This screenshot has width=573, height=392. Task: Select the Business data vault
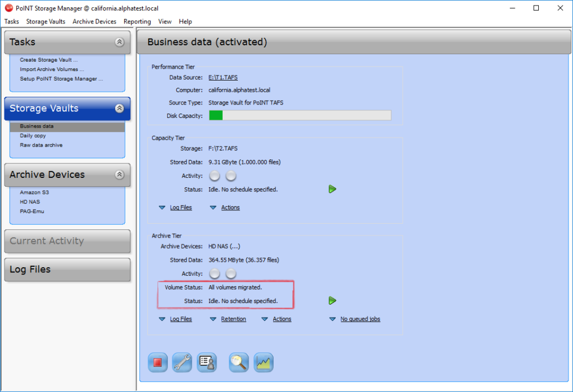[67, 126]
